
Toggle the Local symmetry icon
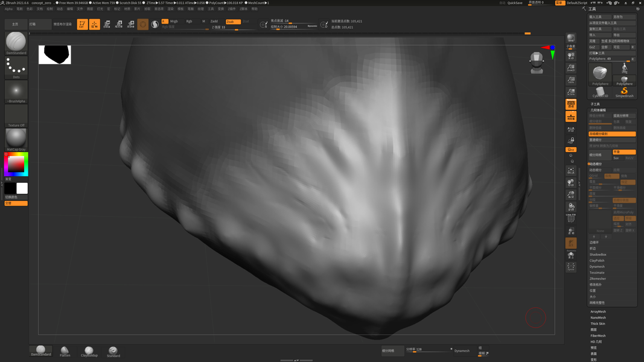[x=571, y=129]
